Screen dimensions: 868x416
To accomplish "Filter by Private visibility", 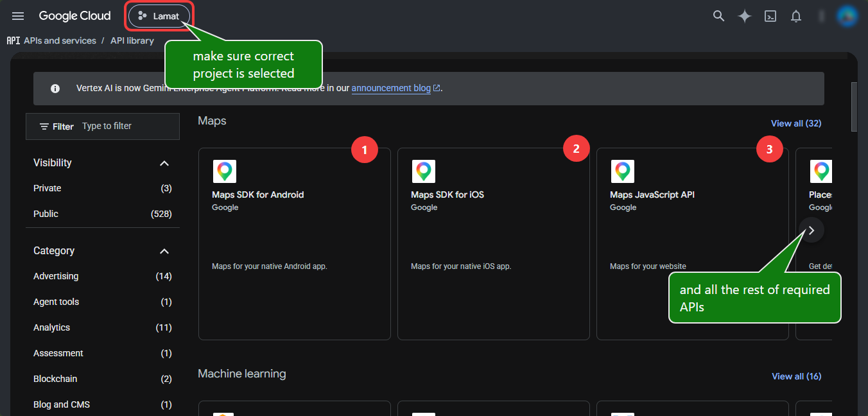I will pyautogui.click(x=103, y=188).
